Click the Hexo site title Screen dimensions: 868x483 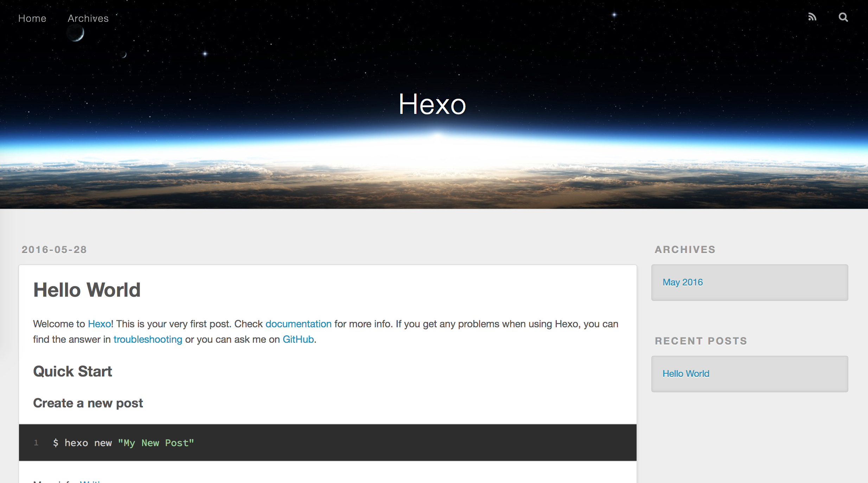click(x=432, y=104)
